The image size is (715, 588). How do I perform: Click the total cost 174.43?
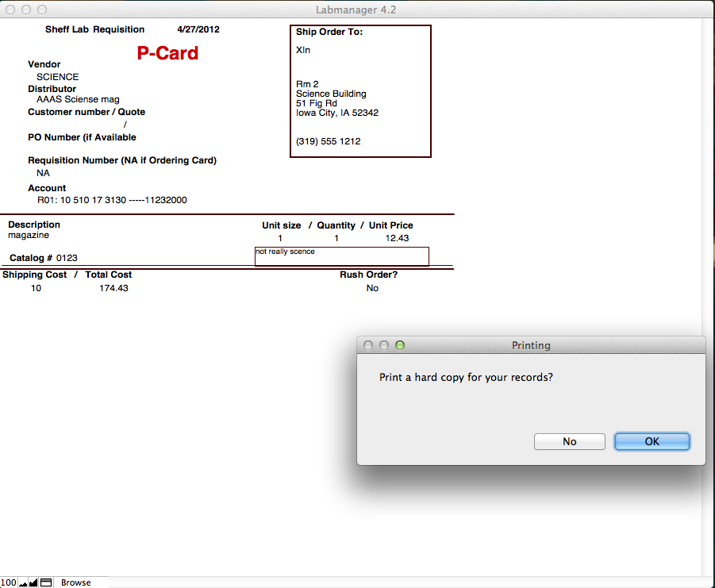pyautogui.click(x=113, y=288)
